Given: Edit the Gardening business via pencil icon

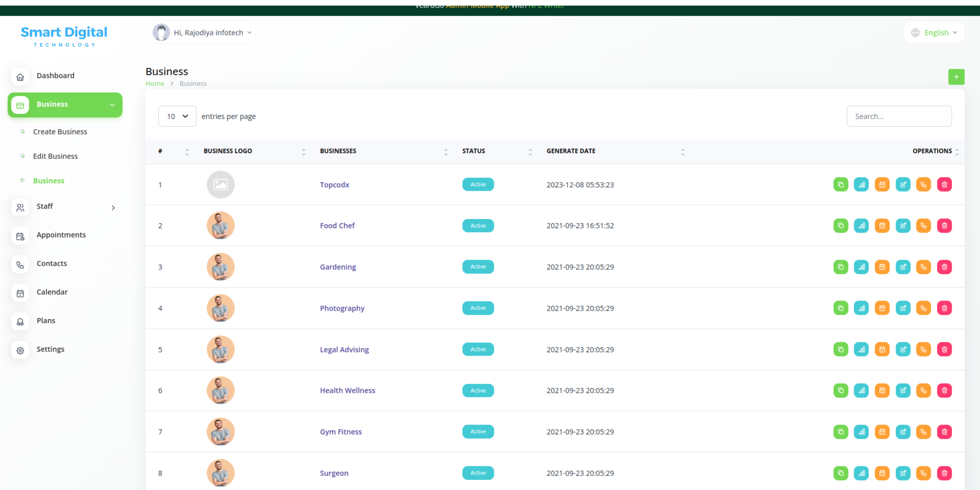Looking at the screenshot, I should pyautogui.click(x=903, y=267).
